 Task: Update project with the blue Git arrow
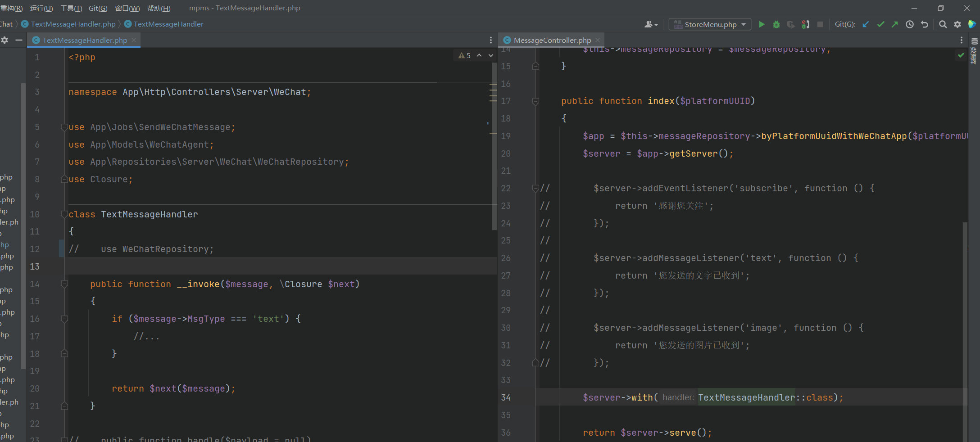pos(866,24)
